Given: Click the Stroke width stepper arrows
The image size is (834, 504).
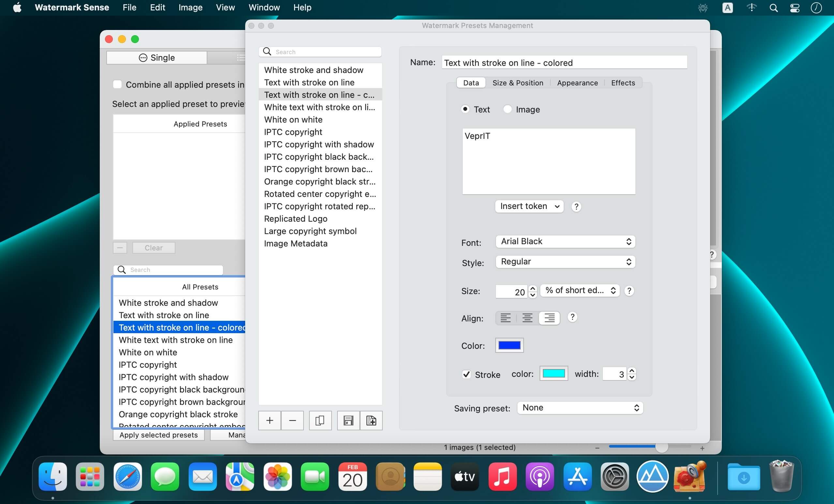Looking at the screenshot, I should (x=632, y=374).
